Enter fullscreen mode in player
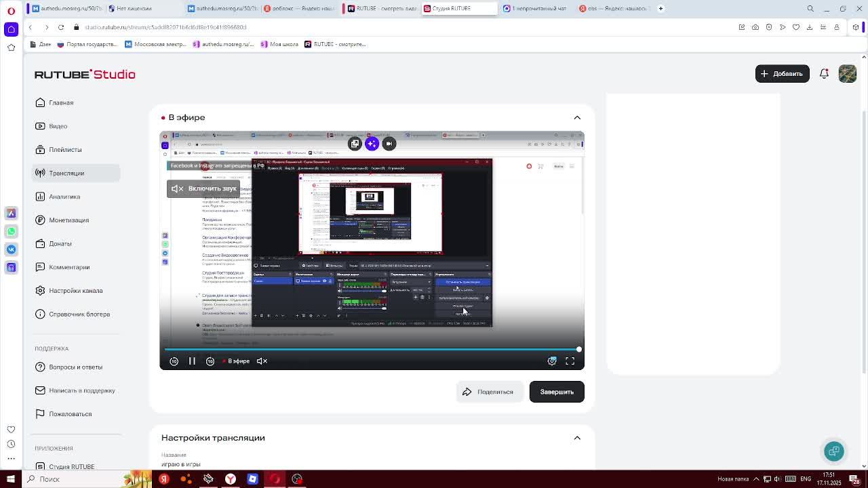Screen dimensions: 868x488 point(570,361)
